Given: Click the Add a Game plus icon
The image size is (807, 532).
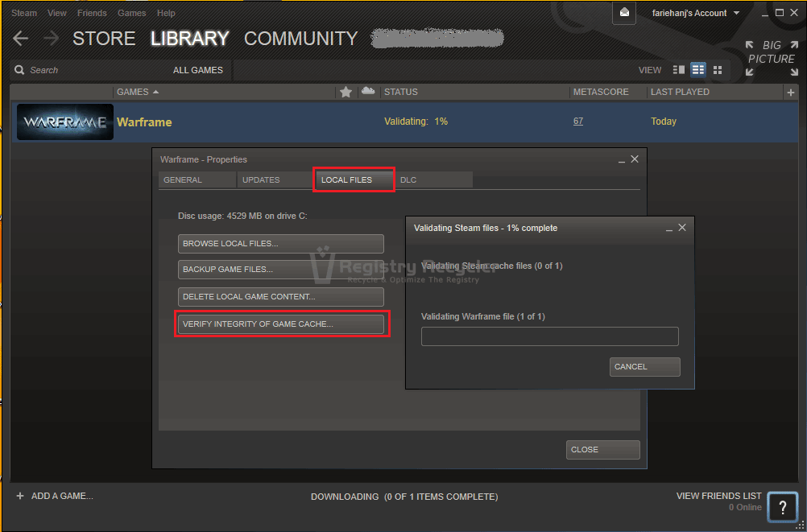Looking at the screenshot, I should coord(20,496).
